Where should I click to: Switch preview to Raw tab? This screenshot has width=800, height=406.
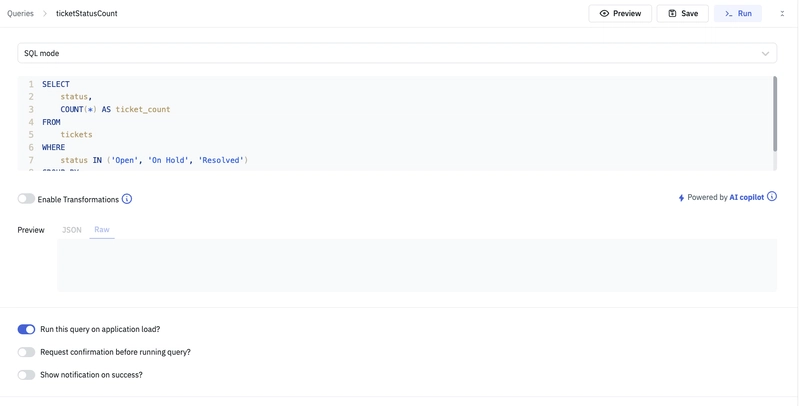(x=102, y=230)
